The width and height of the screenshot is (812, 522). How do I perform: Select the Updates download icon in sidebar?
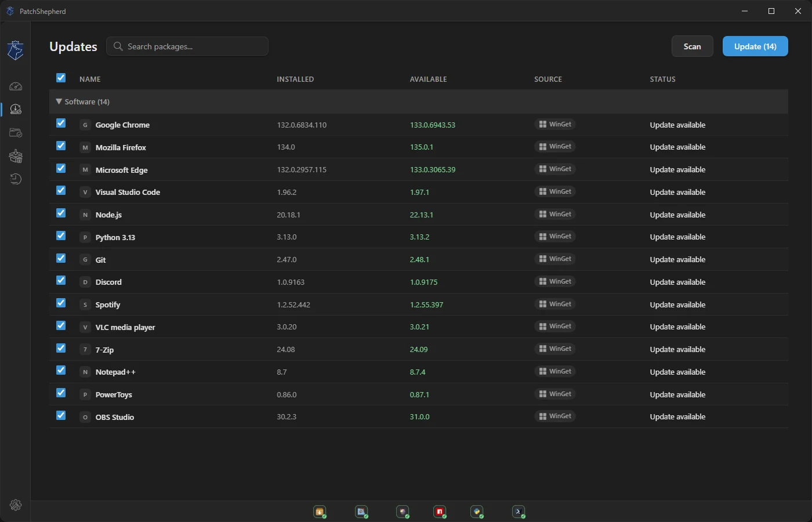click(16, 109)
